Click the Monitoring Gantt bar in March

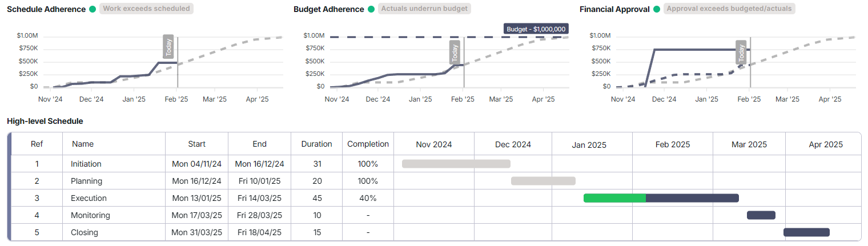(761, 215)
